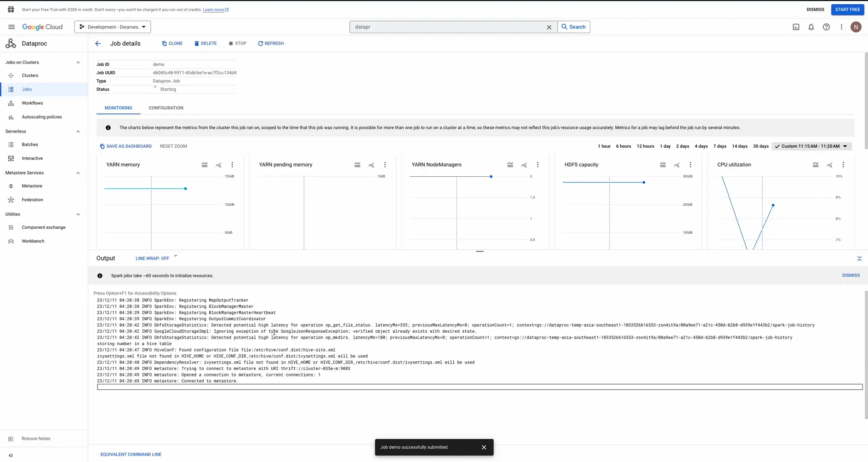Click the Search button
This screenshot has width=868, height=462.
[573, 27]
